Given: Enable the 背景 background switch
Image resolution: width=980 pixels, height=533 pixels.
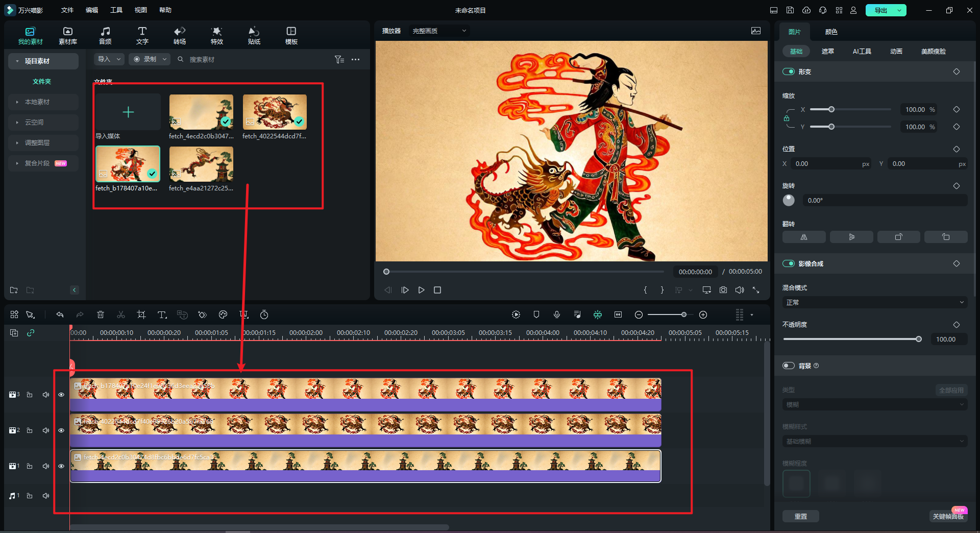Looking at the screenshot, I should (789, 366).
